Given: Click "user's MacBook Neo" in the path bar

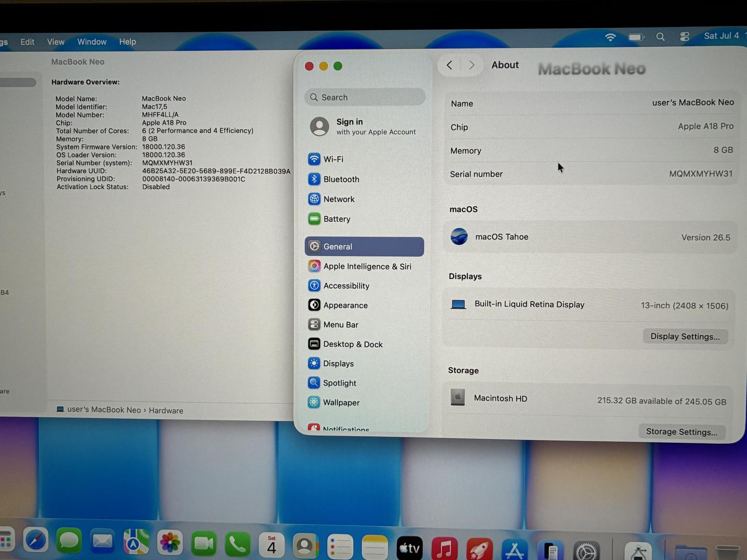Looking at the screenshot, I should click(x=104, y=410).
